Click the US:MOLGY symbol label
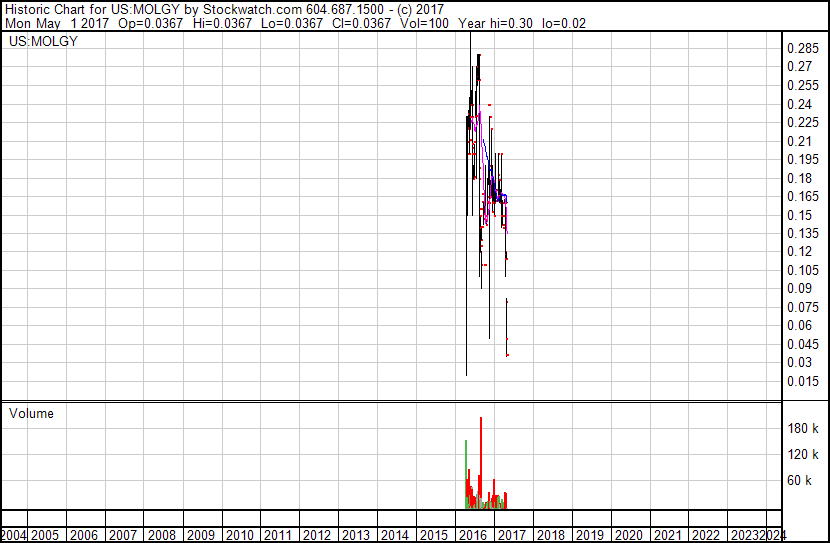 click(43, 41)
